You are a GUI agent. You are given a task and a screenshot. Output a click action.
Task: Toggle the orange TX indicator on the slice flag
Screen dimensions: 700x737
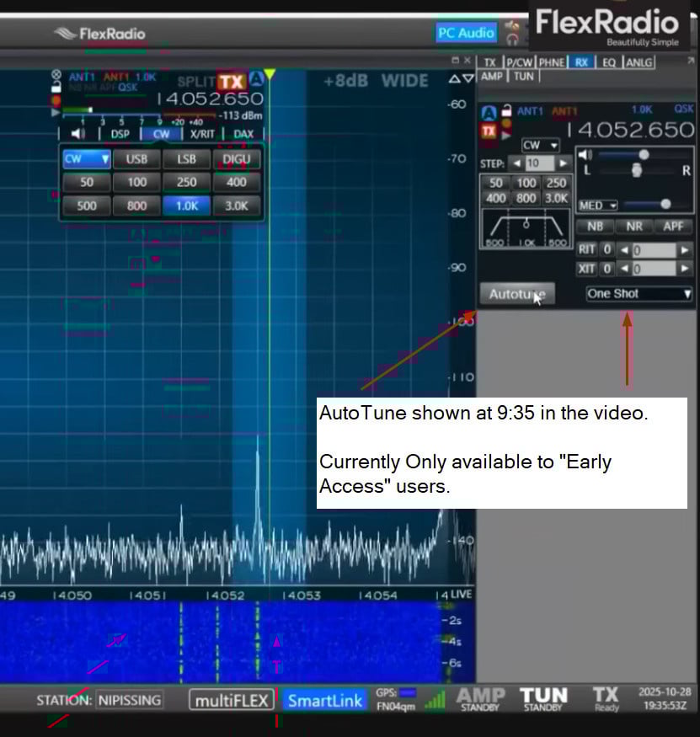click(x=232, y=82)
